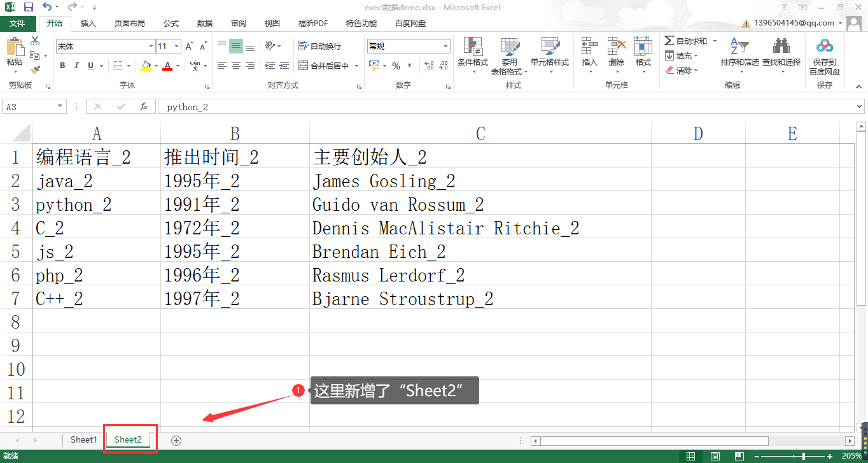Screen dimensions: 868x463
Task: Switch to Page Break Preview in status bar
Action: [738, 457]
